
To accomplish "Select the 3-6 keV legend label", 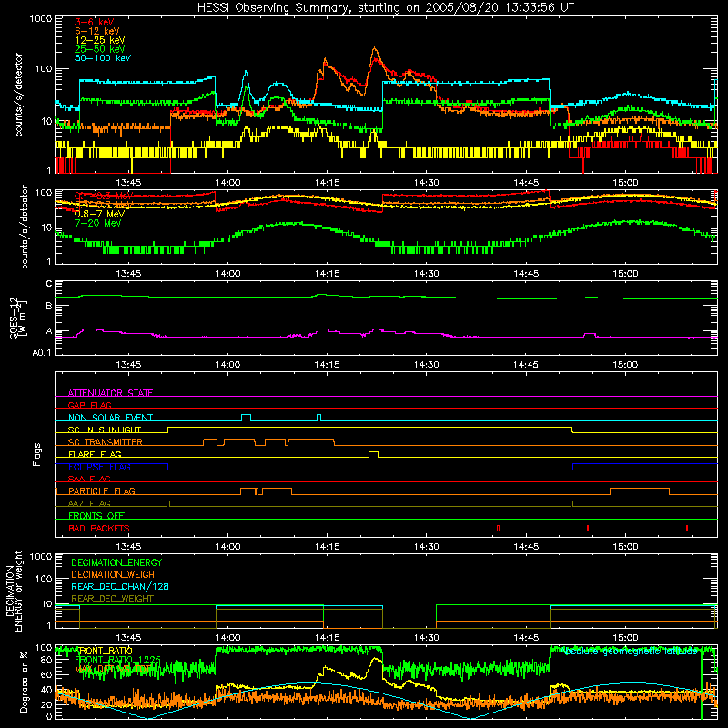I will (x=94, y=22).
